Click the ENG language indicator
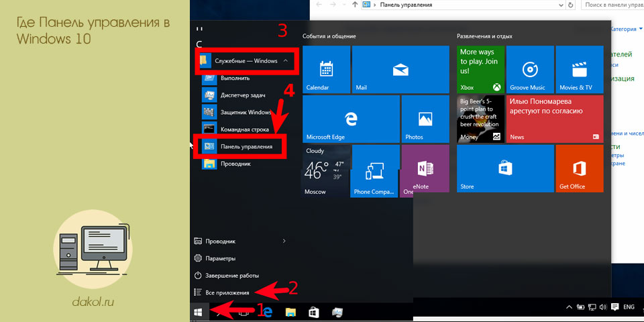This screenshot has height=322, width=644. (x=629, y=307)
